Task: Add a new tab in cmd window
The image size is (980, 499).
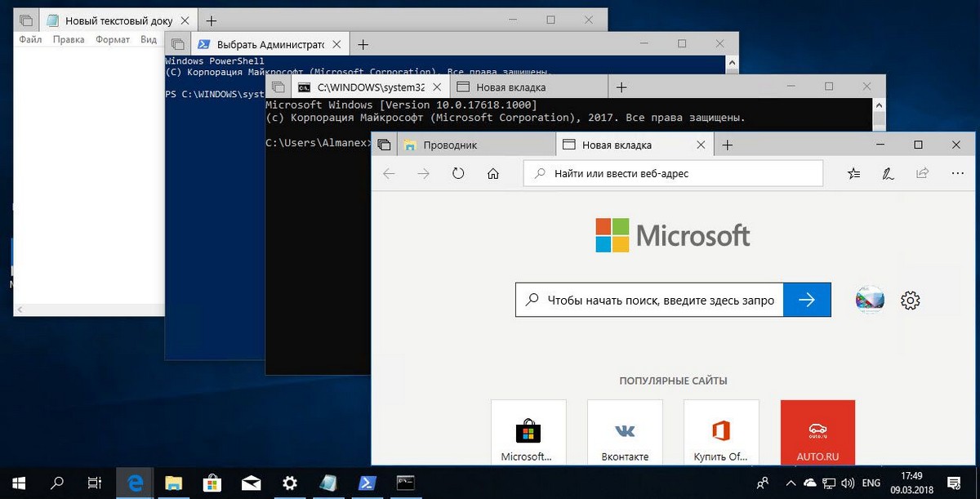Action: [621, 87]
